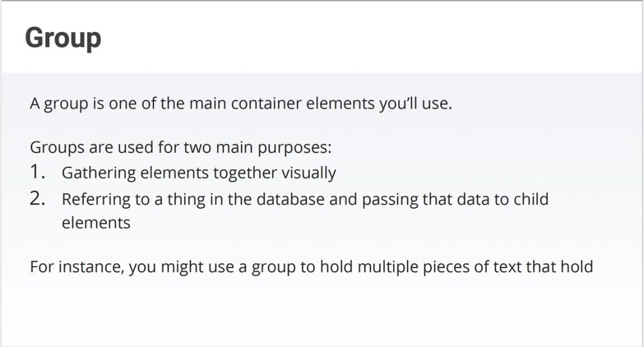Click list item 'Referring to a thing in the database'
Screen dimensions: 644x347
pyautogui.click(x=305, y=211)
